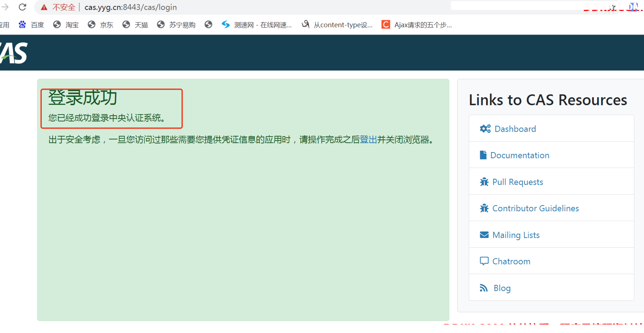The image size is (644, 333).
Task: Open the Chatroom link
Action: tap(511, 261)
